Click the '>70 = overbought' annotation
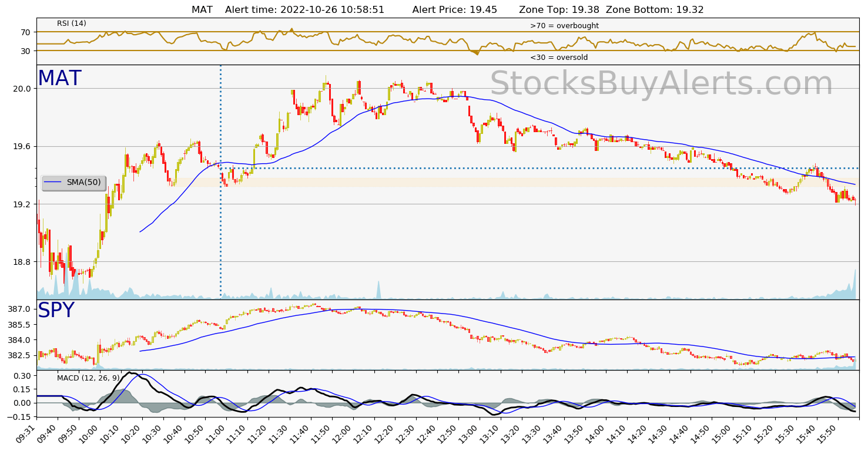Image resolution: width=868 pixels, height=451 pixels. [x=564, y=26]
